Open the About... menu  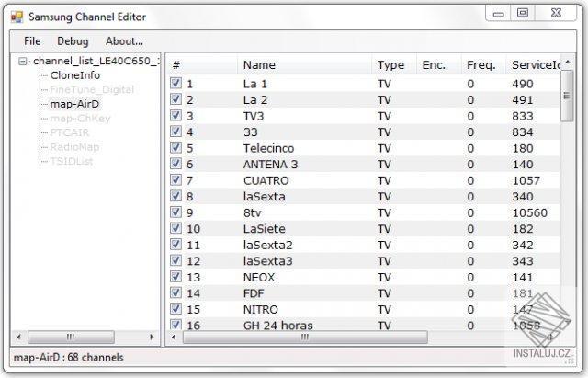click(124, 40)
